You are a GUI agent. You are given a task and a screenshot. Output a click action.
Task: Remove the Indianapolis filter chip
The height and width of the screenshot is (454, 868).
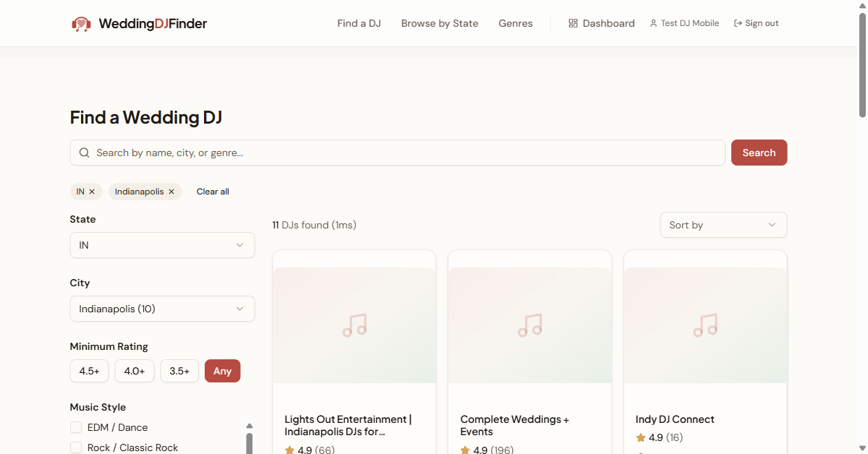pyautogui.click(x=171, y=192)
